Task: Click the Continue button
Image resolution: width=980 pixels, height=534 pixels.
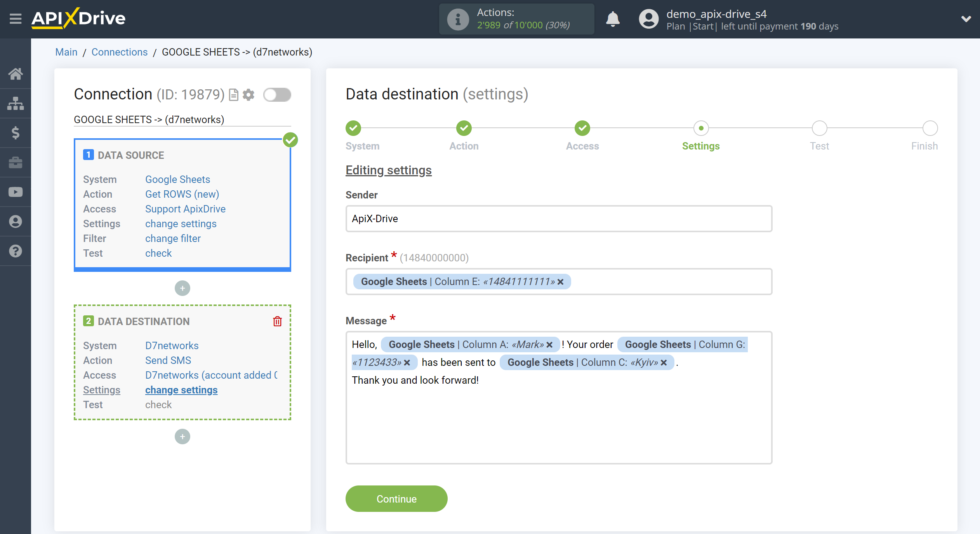Action: pyautogui.click(x=396, y=499)
